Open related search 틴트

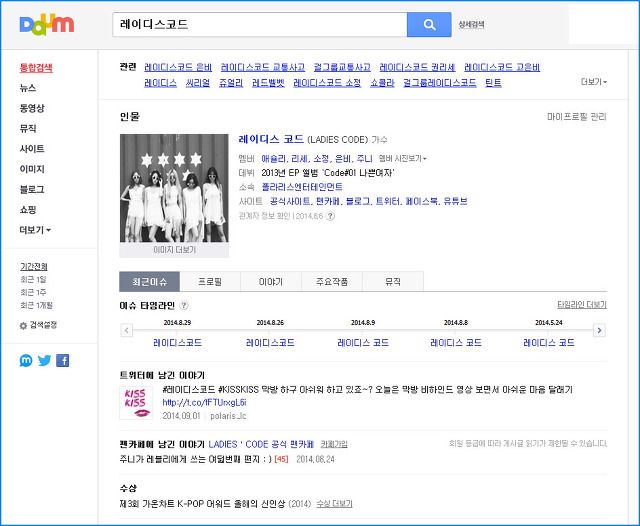click(493, 83)
